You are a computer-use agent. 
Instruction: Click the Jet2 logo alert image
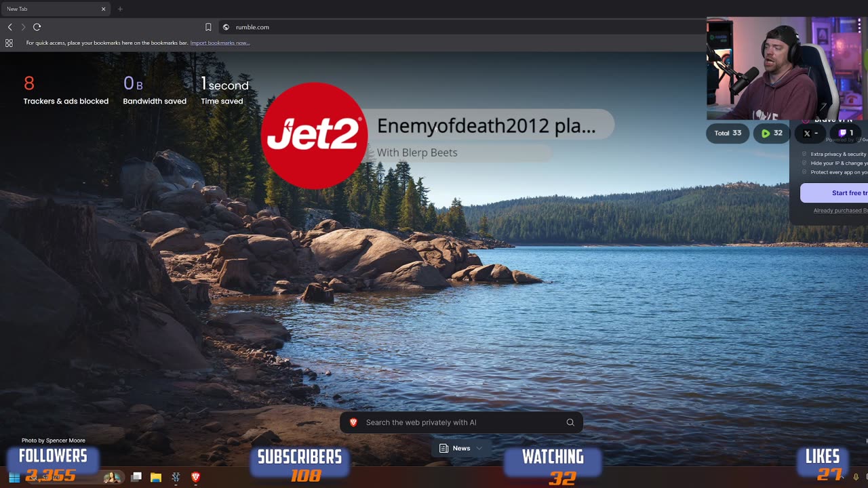pos(314,136)
